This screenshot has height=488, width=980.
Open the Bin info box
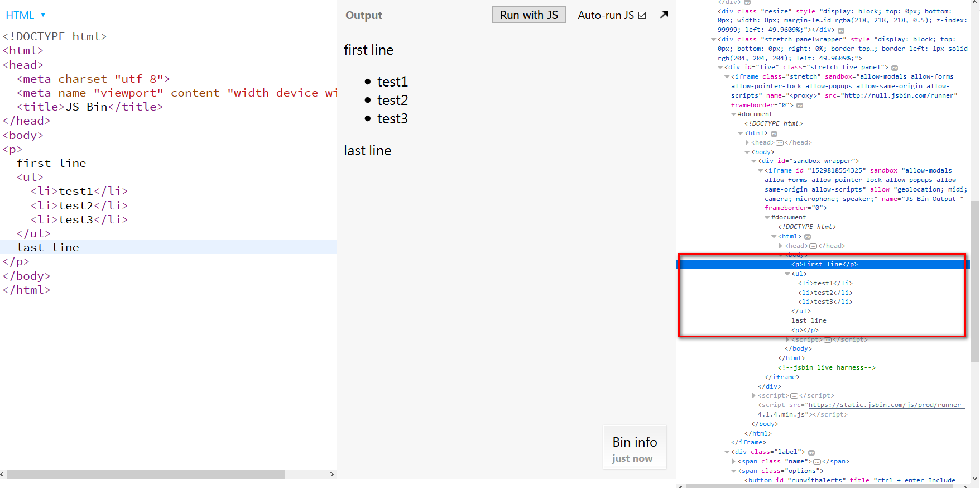635,448
